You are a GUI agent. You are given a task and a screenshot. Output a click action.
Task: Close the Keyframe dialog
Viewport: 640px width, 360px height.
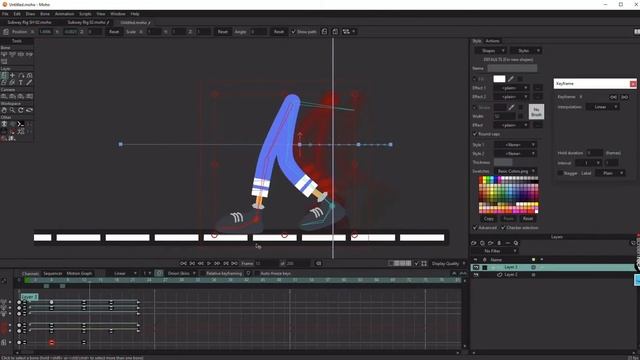[x=633, y=84]
